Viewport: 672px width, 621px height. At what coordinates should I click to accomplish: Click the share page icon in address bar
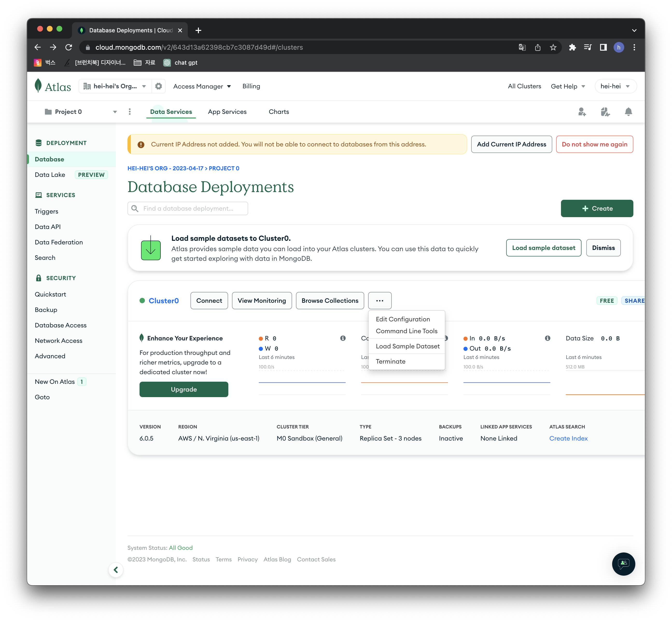click(538, 47)
